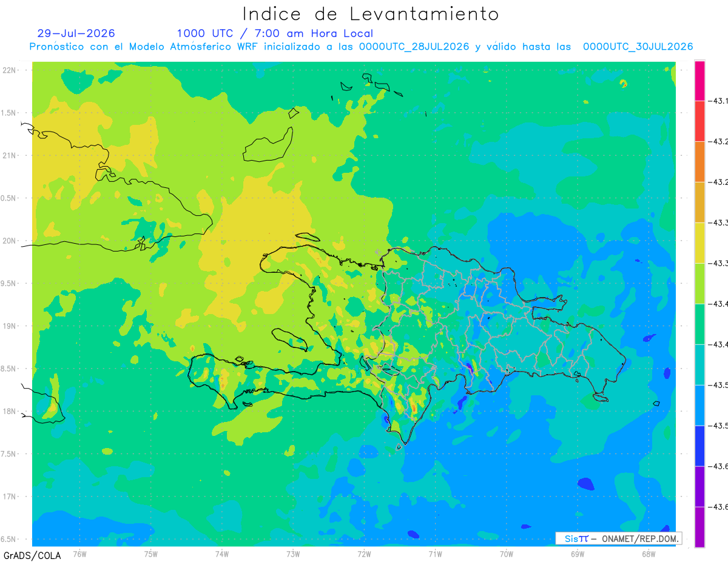Click the '20N' latitude label
The height and width of the screenshot is (562, 728).
(9, 241)
